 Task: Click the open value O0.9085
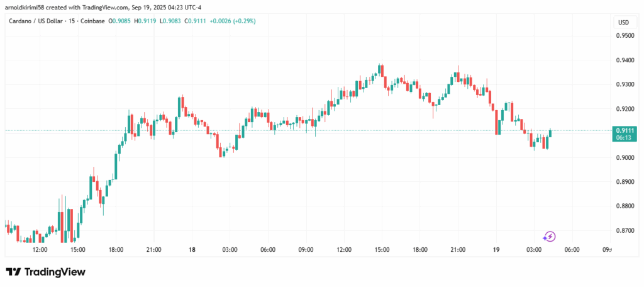pyautogui.click(x=120, y=21)
